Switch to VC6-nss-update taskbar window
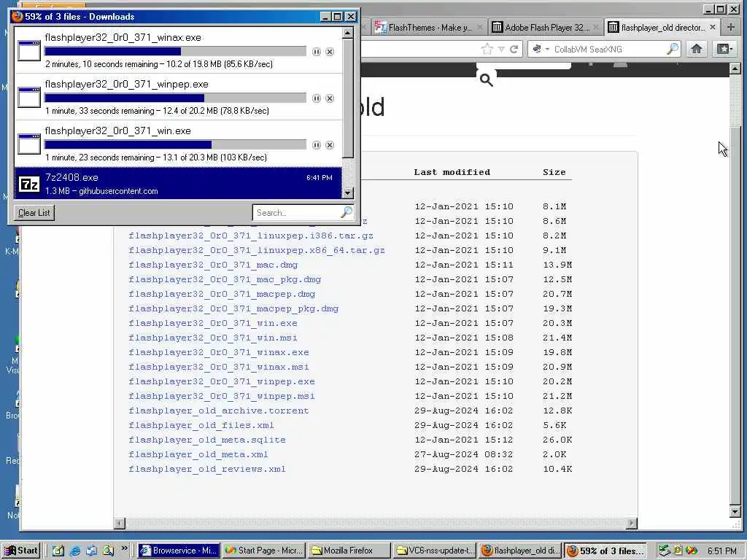747x560 pixels. coord(435,551)
